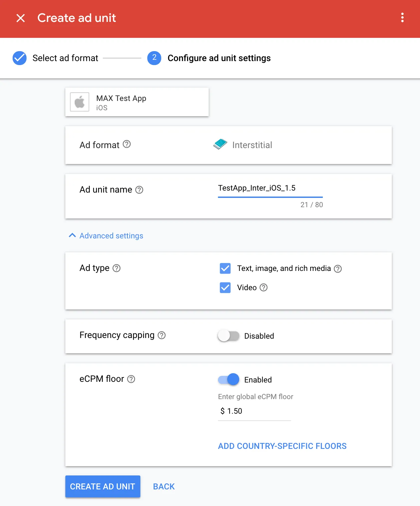Open help for Frequency capping
Viewport: 420px width, 506px height.
[162, 336]
